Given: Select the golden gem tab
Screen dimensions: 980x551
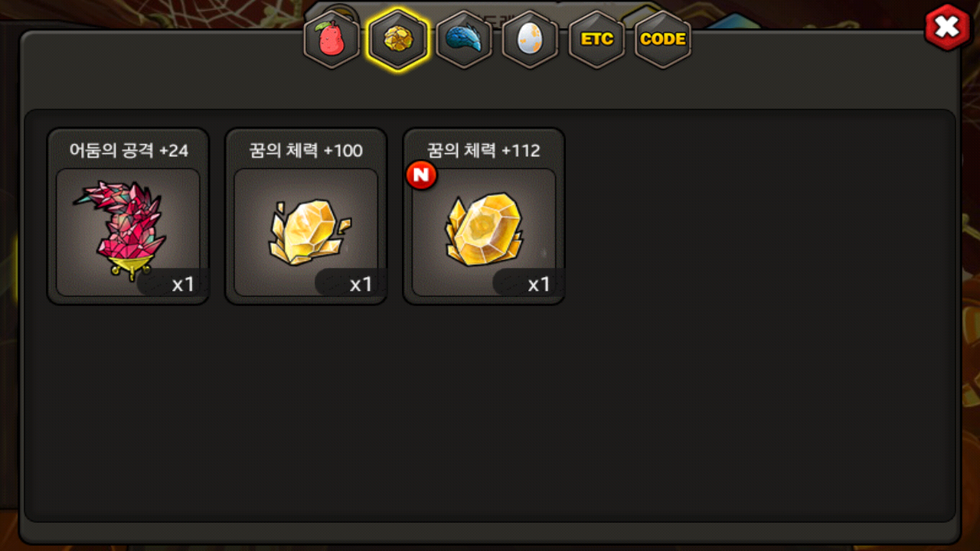Looking at the screenshot, I should pyautogui.click(x=397, y=39).
